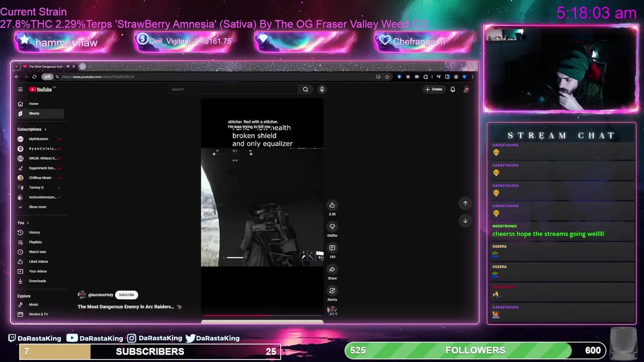Close the YouTube browser tab
The height and width of the screenshot is (362, 644).
(x=73, y=66)
